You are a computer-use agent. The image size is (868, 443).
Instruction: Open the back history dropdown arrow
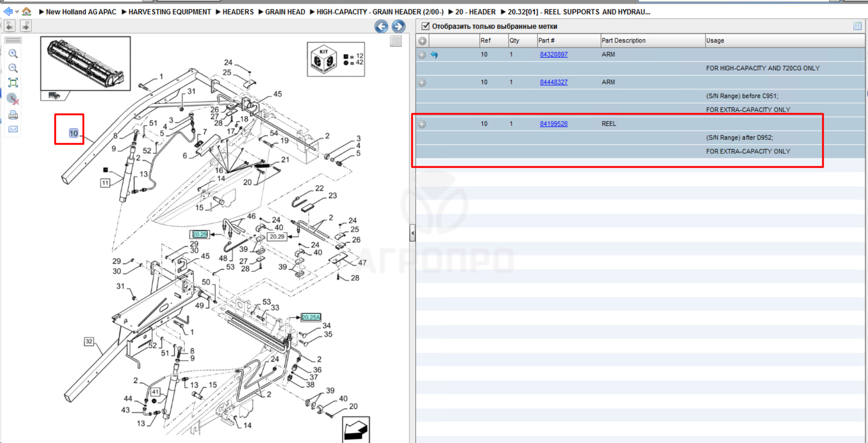(17, 12)
